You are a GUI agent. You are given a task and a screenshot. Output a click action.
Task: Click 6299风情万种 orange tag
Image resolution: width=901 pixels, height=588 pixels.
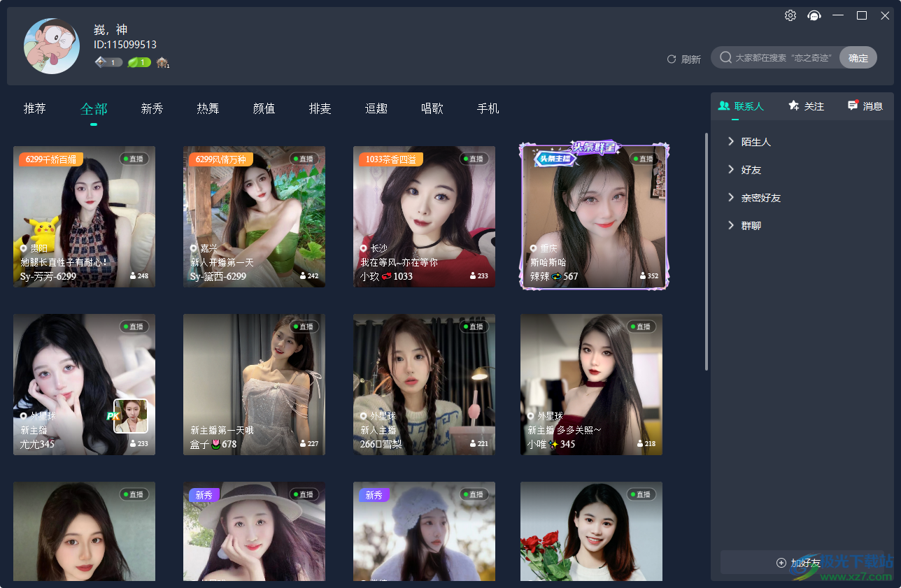tap(221, 159)
